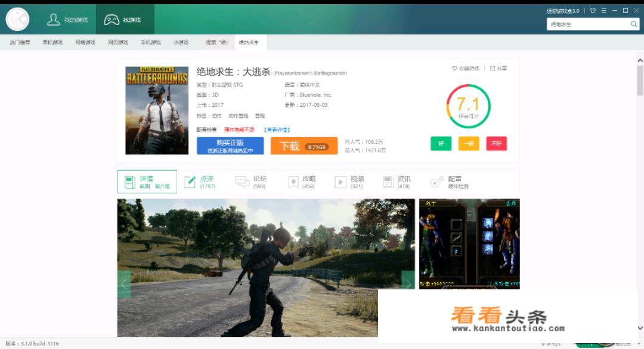
Task: Open the 小游戏 category tab
Action: [x=181, y=42]
